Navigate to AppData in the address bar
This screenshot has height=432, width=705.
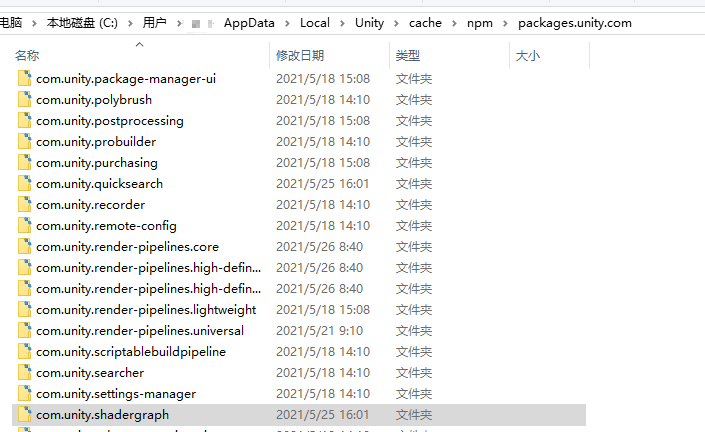(x=249, y=22)
